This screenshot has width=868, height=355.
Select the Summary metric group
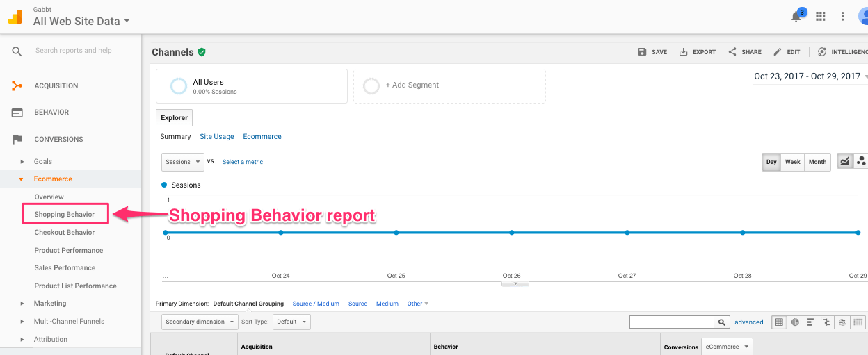pos(175,137)
